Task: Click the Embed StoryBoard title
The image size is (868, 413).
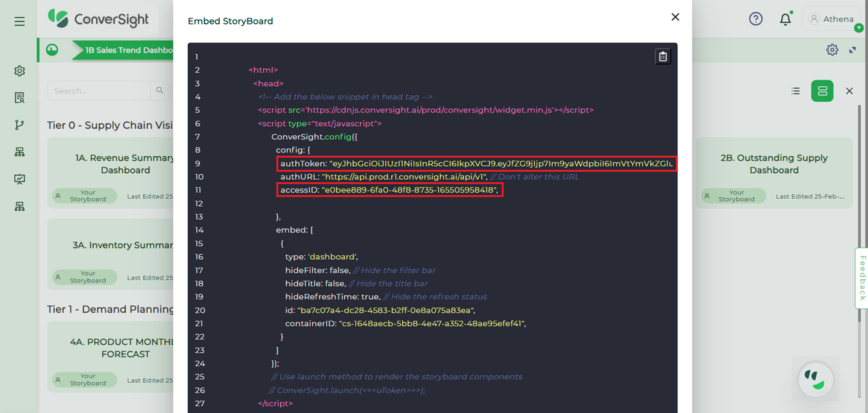Action: (x=230, y=21)
